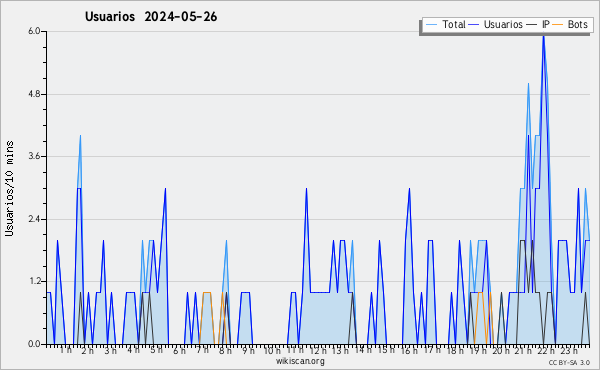600x370 pixels.
Task: Click the '6 h' x-axis label
Action: coord(179,350)
